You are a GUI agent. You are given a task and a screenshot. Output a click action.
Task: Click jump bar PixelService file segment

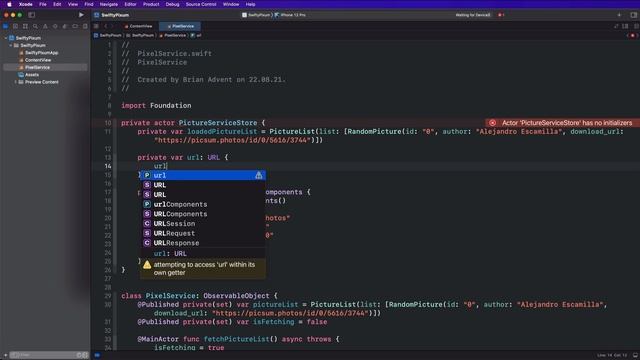[173, 36]
